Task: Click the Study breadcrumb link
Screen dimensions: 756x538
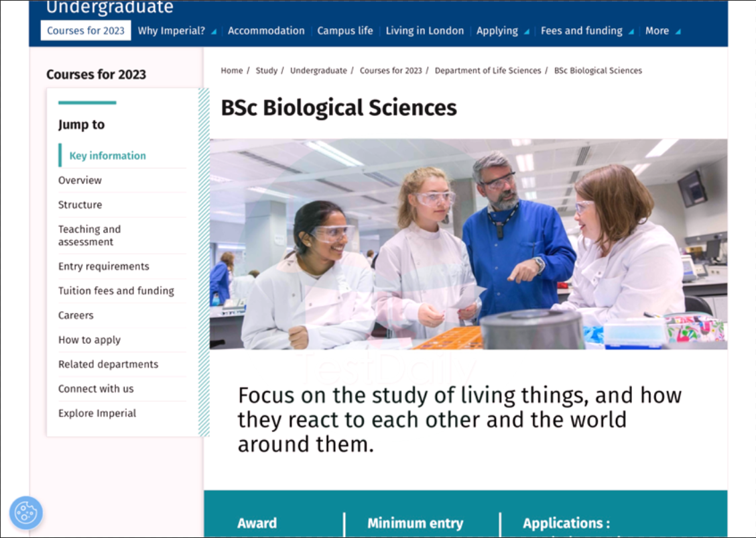Action: click(266, 70)
